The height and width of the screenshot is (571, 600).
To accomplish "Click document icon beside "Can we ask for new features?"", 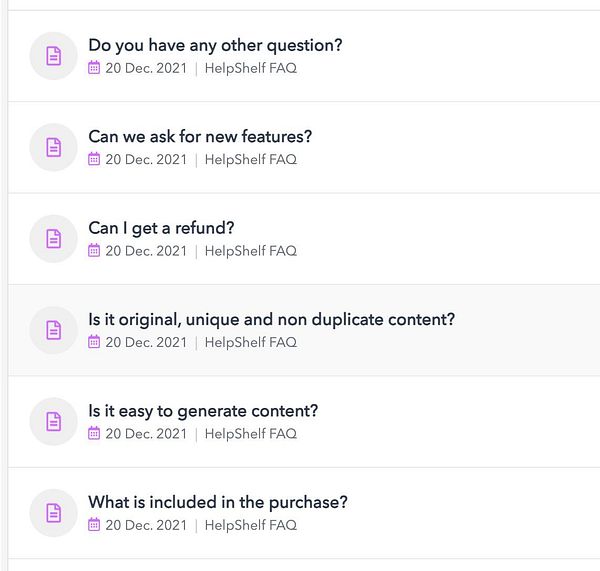I will [x=53, y=147].
